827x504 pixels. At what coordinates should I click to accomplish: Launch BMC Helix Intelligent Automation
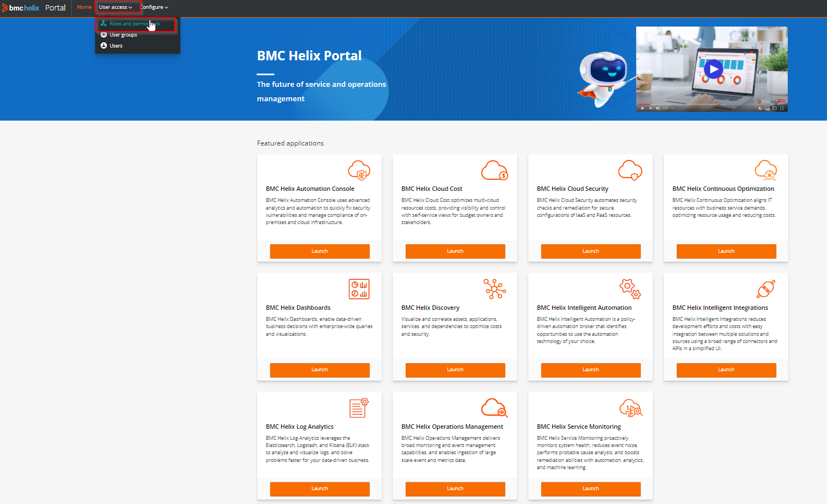(x=591, y=370)
